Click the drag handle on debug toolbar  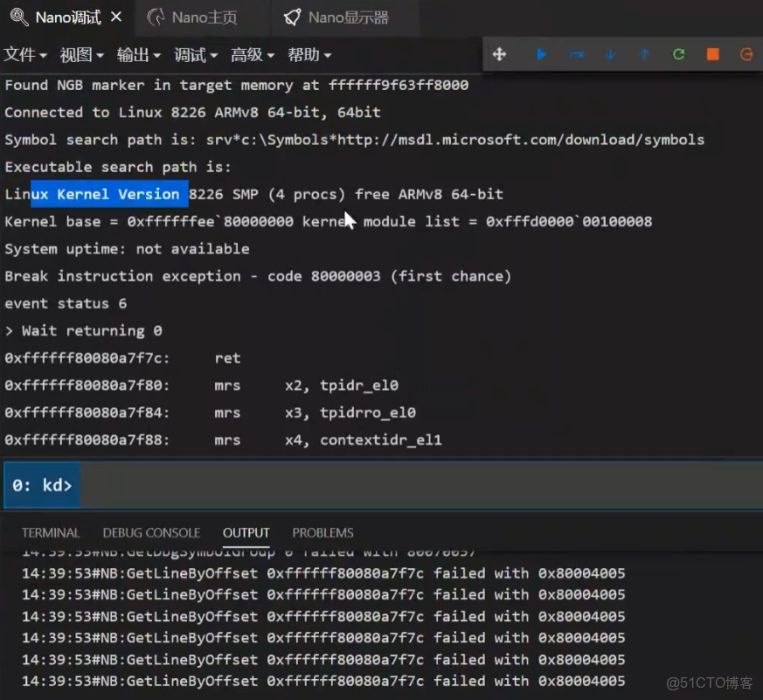pos(499,54)
